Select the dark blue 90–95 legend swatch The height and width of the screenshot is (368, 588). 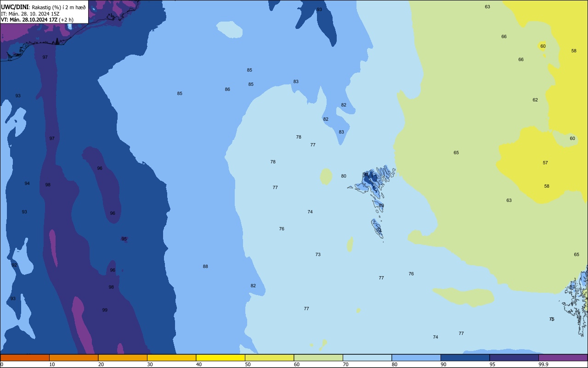(x=465, y=357)
